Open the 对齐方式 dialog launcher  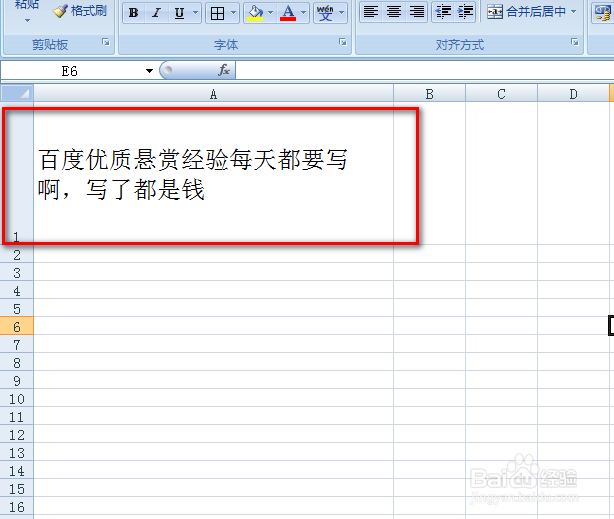tap(574, 42)
